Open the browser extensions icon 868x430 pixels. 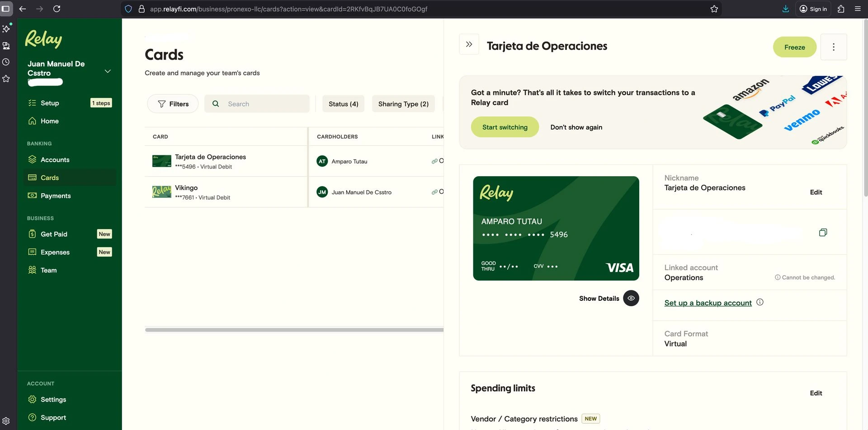841,9
